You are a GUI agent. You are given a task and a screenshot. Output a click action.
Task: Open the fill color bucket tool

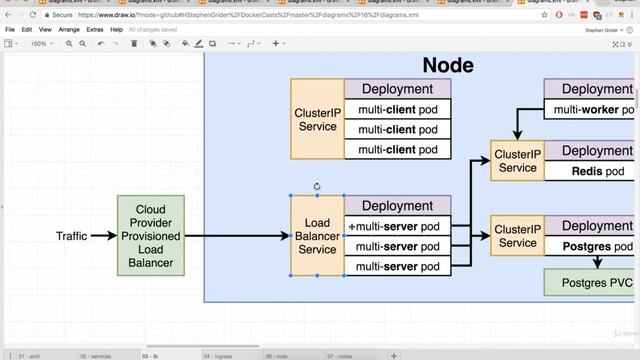point(185,43)
